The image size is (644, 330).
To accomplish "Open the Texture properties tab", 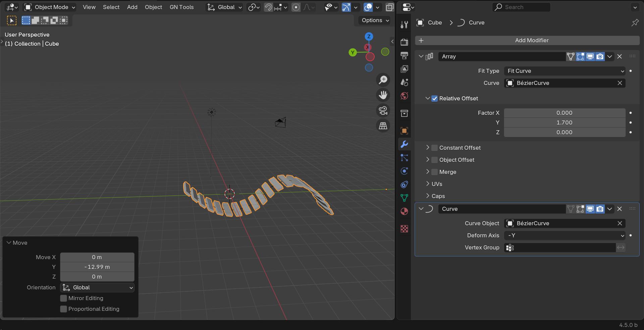I will click(404, 229).
